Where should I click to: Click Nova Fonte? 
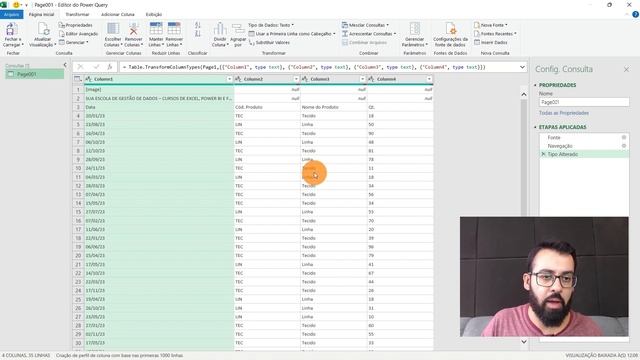click(491, 25)
